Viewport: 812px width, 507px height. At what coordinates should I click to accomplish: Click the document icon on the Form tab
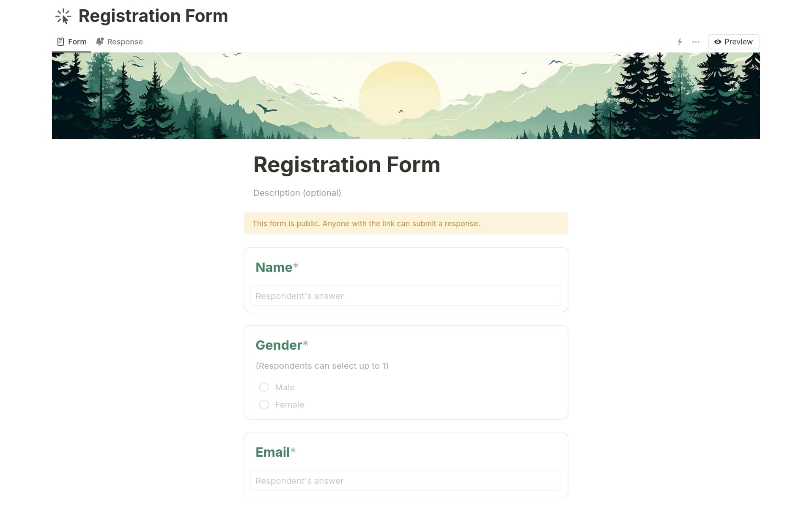60,41
